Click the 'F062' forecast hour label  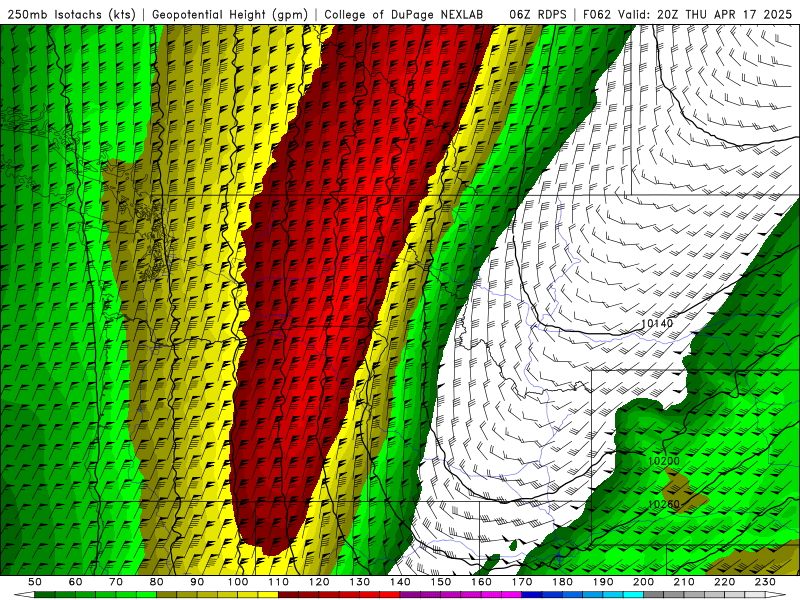[x=597, y=14]
